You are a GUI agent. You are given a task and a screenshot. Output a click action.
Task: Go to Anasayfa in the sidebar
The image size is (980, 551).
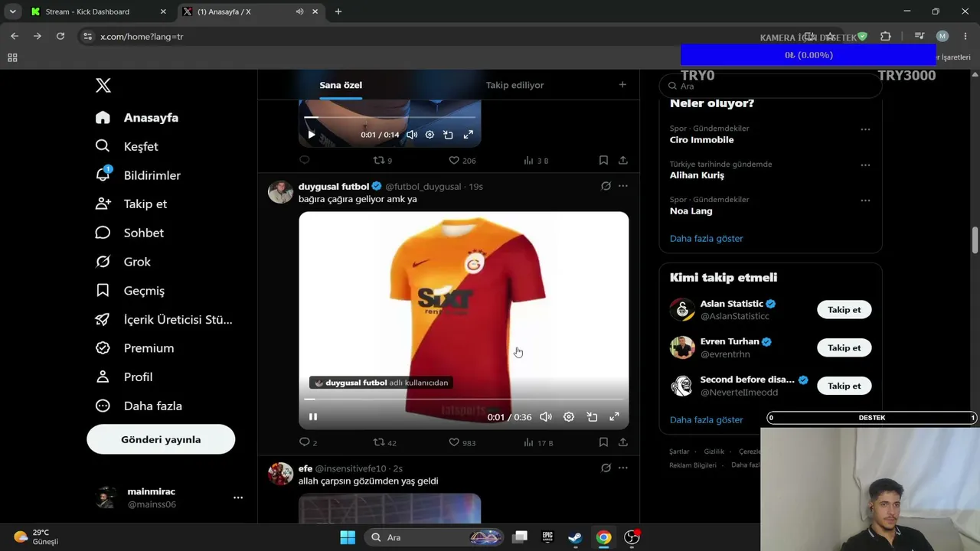coord(137,118)
